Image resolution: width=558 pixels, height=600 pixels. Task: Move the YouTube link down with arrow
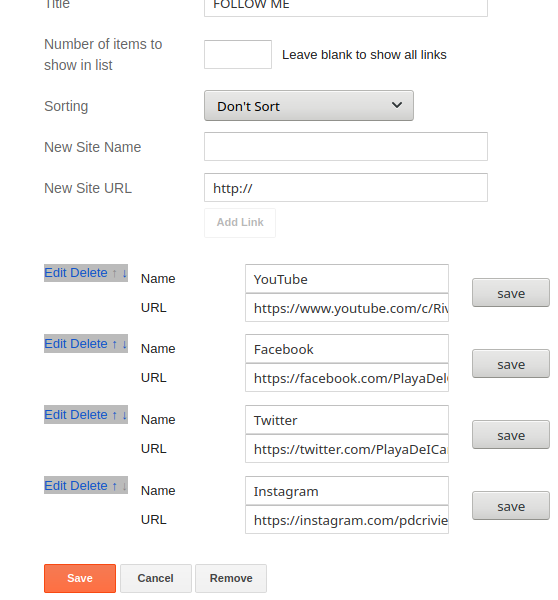click(124, 273)
